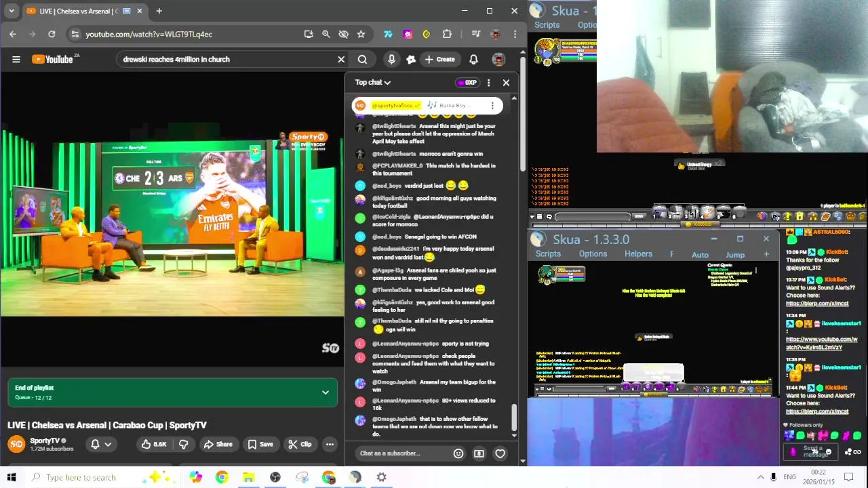Go back in Chrome
The image size is (868, 488).
[x=13, y=34]
